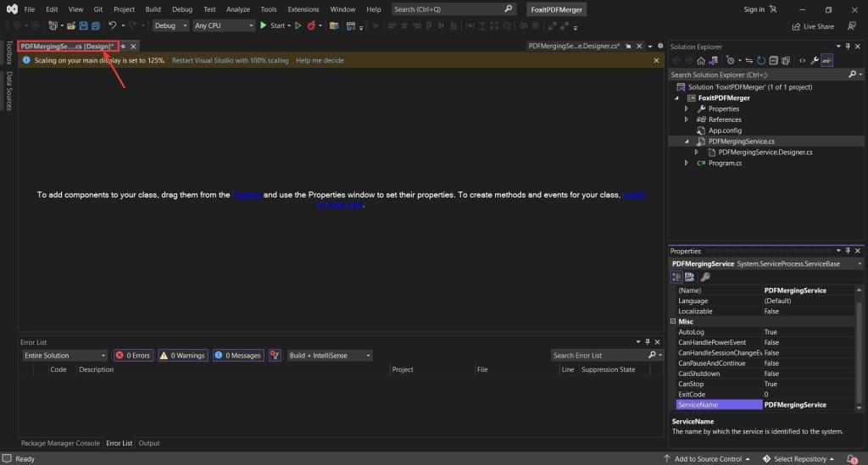Click the Hot Reload flame icon

[311, 25]
